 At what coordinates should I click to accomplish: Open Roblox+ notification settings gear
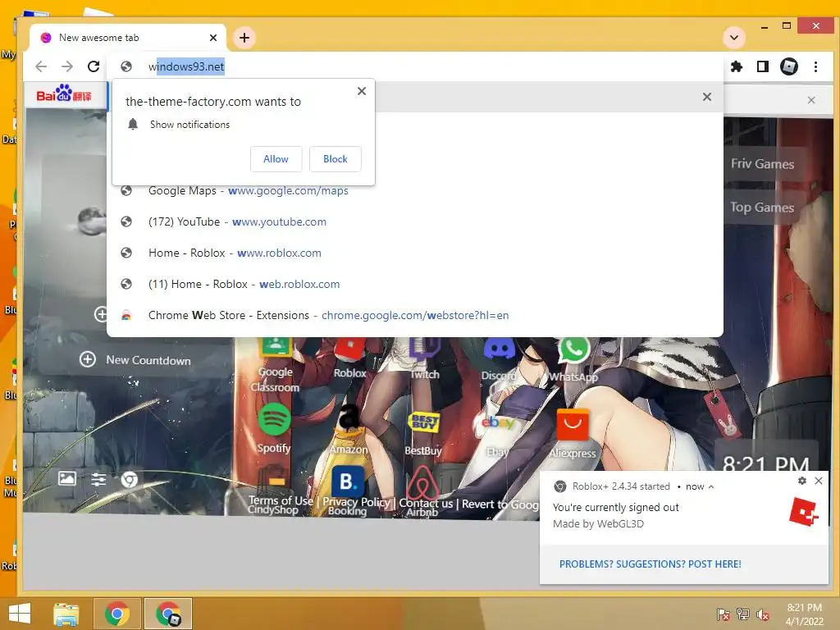tap(802, 481)
